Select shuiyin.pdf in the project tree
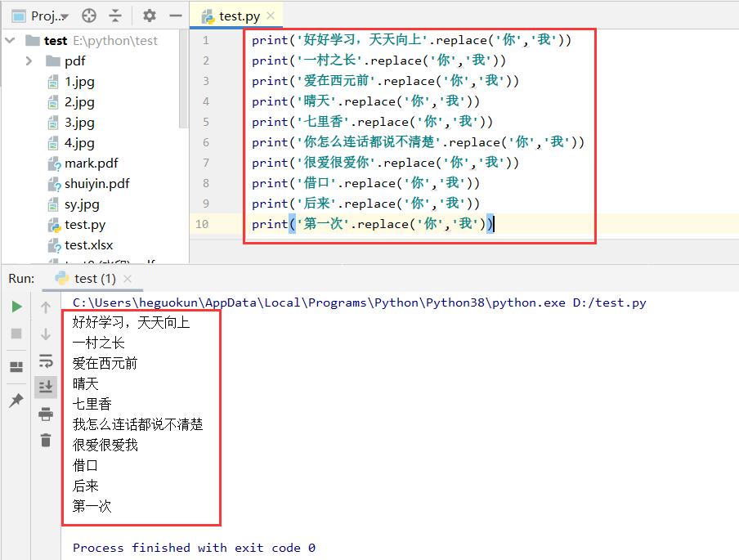 pyautogui.click(x=96, y=184)
